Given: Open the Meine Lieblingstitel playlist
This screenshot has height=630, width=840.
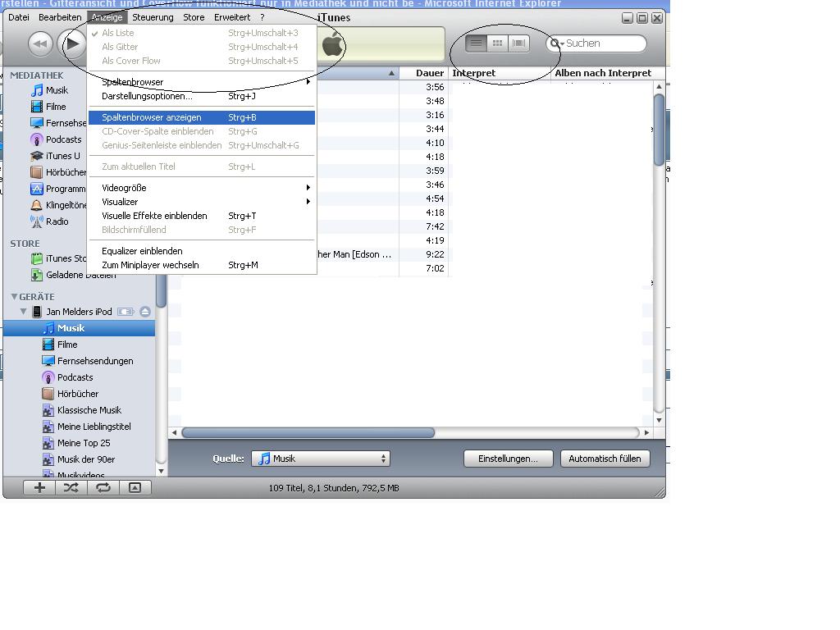Looking at the screenshot, I should click(x=86, y=427).
